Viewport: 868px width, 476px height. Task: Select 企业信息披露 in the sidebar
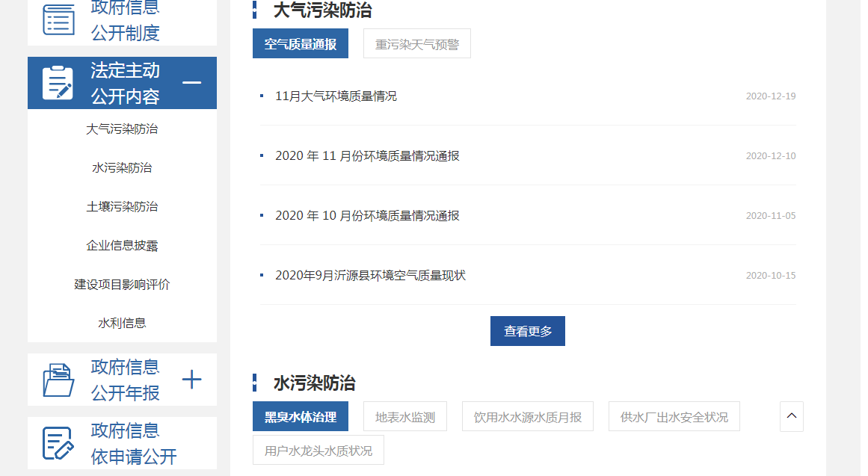click(x=122, y=246)
